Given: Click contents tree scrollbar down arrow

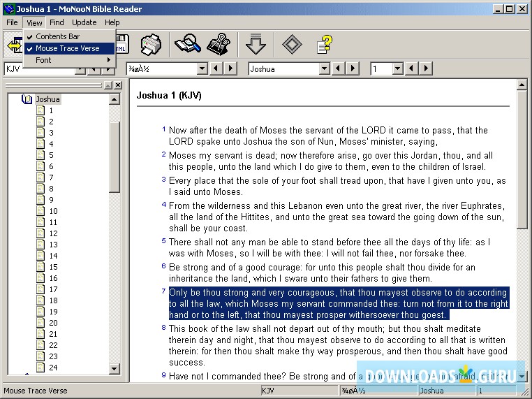Looking at the screenshot, I should pyautogui.click(x=114, y=368).
